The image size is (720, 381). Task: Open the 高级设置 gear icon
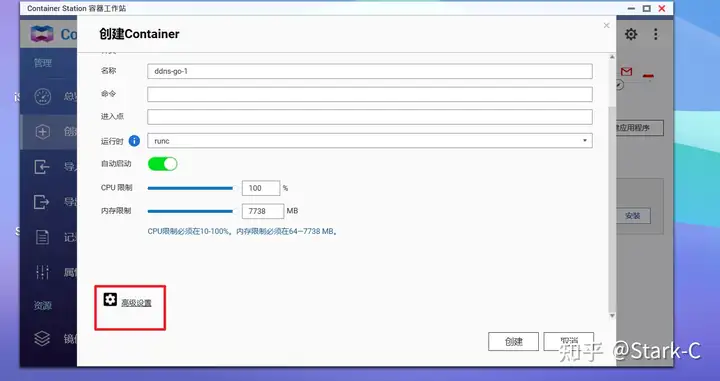[x=110, y=299]
